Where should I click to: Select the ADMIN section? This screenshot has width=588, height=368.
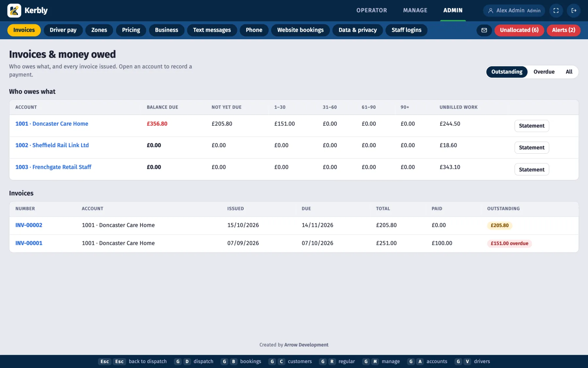click(x=453, y=10)
